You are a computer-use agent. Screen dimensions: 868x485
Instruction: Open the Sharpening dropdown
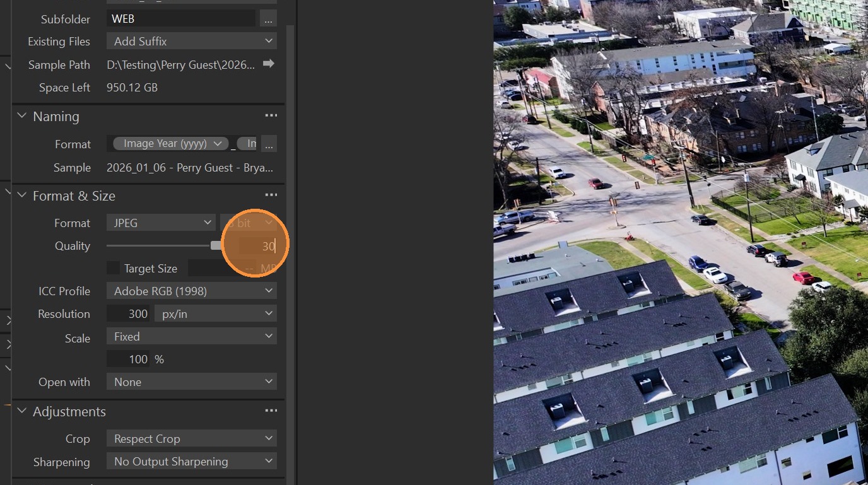click(192, 461)
